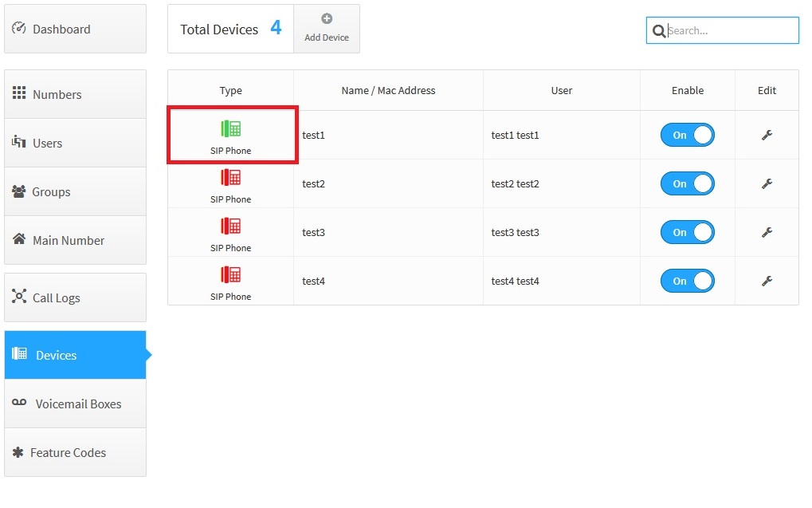
Task: Switch off the test3 device toggle
Action: [x=687, y=232]
